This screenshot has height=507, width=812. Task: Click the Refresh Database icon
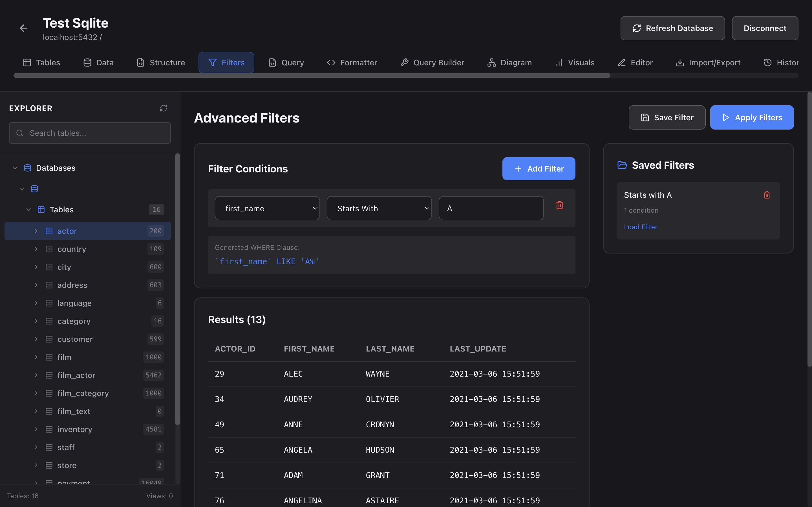[x=637, y=28]
